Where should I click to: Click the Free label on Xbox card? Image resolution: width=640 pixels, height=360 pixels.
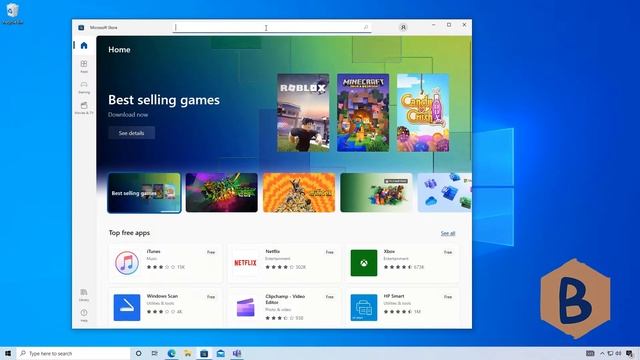pyautogui.click(x=448, y=252)
